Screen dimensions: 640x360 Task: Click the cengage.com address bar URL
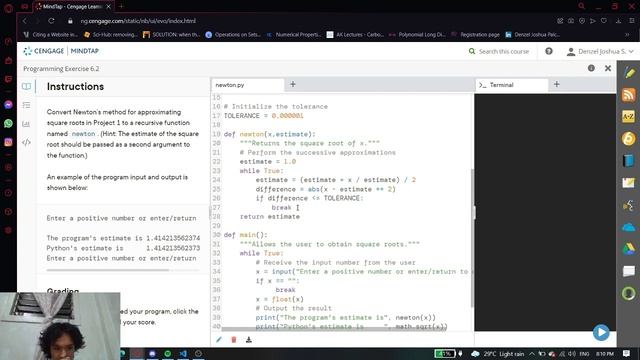[x=138, y=21]
